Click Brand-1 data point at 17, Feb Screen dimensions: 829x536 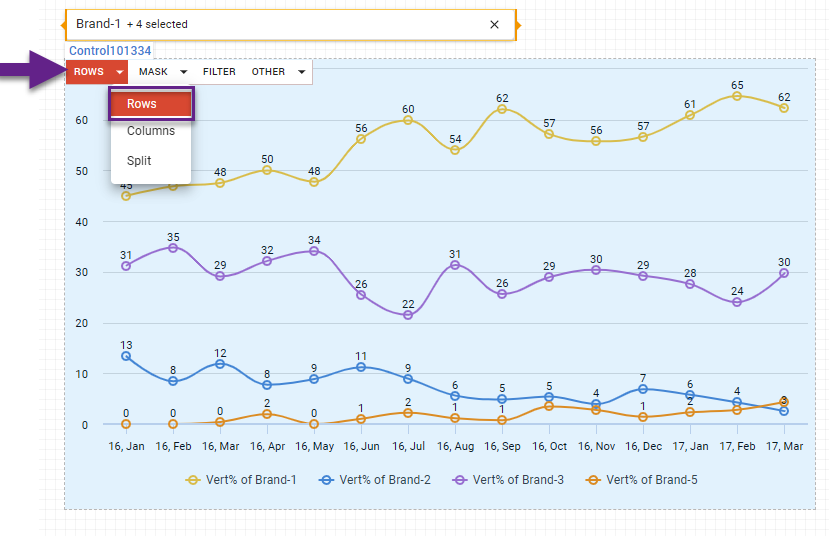click(737, 96)
